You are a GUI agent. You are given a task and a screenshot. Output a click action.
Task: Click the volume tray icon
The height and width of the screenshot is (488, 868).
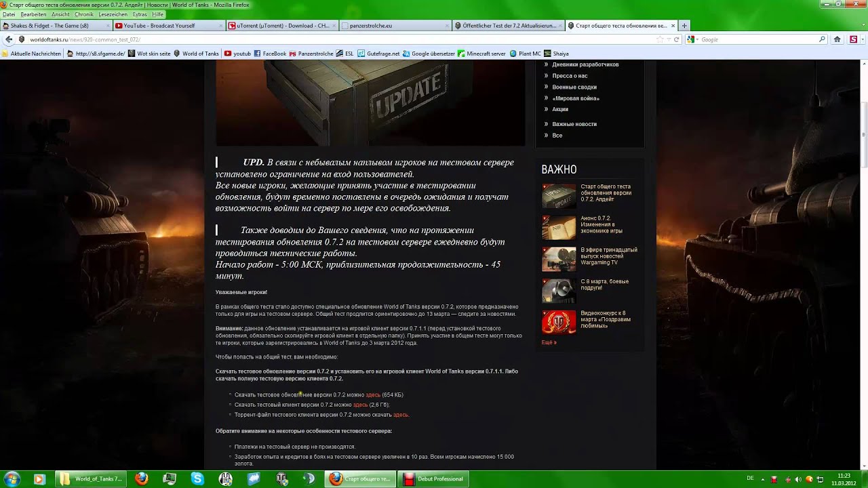pos(798,479)
